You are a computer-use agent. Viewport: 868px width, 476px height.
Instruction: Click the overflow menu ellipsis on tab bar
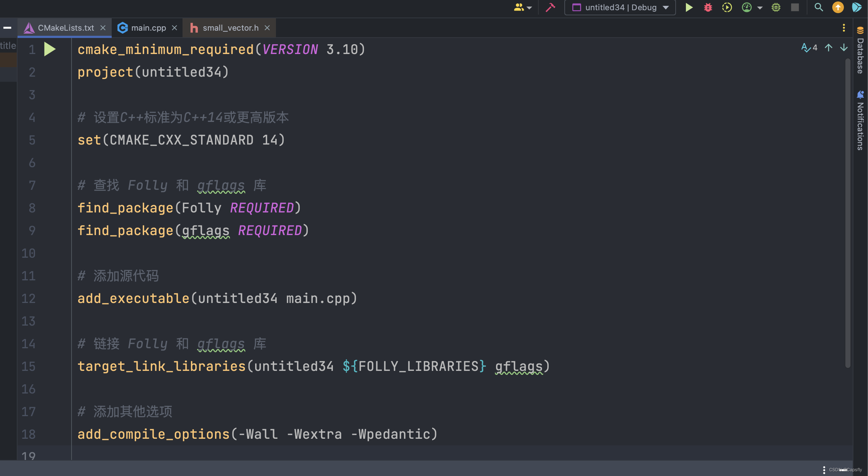tap(844, 27)
